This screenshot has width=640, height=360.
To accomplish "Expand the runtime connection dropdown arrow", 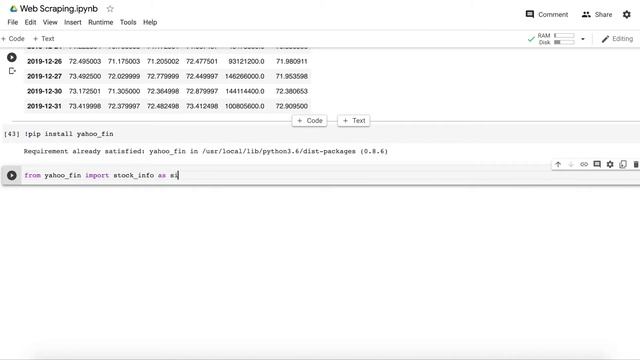I will (x=583, y=39).
